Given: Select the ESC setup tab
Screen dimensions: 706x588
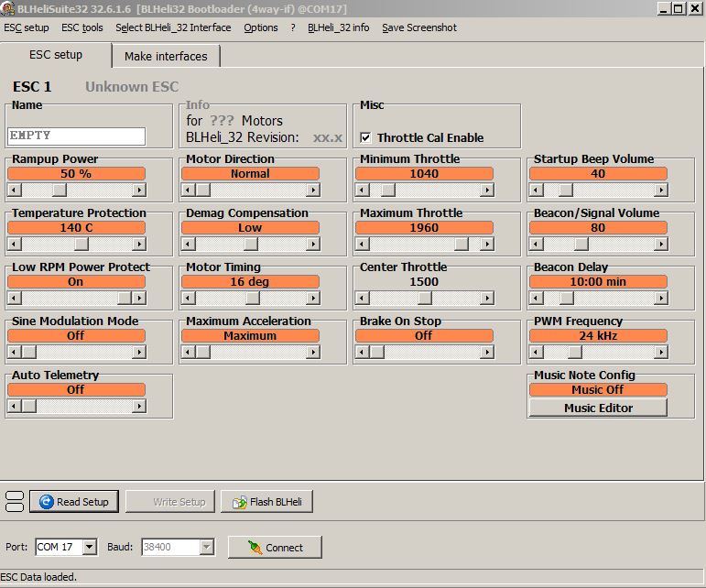Looking at the screenshot, I should tap(55, 55).
